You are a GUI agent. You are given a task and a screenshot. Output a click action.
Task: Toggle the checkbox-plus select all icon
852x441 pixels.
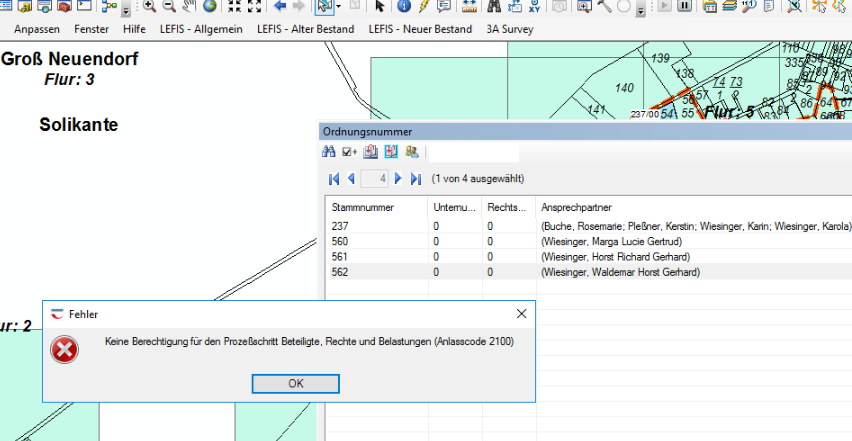[349, 152]
